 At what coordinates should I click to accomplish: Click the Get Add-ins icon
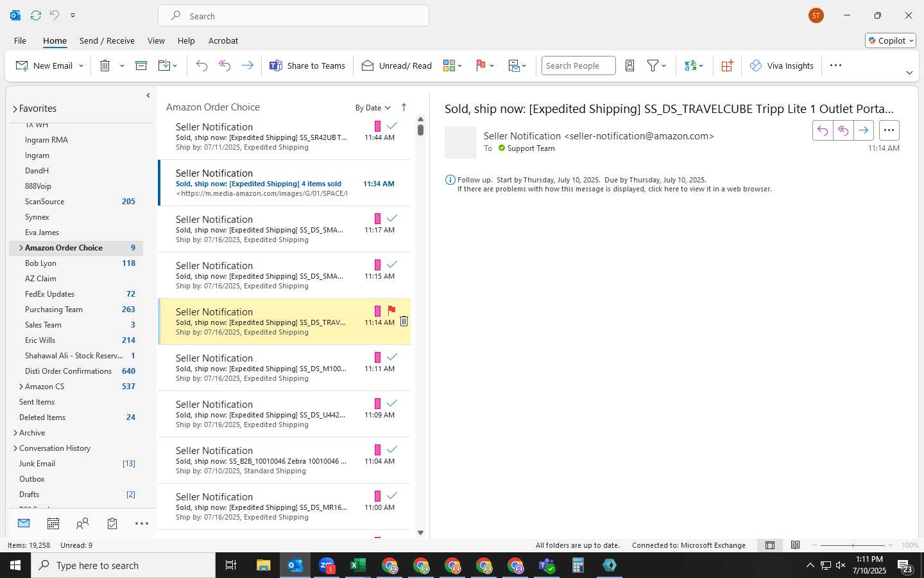tap(727, 66)
